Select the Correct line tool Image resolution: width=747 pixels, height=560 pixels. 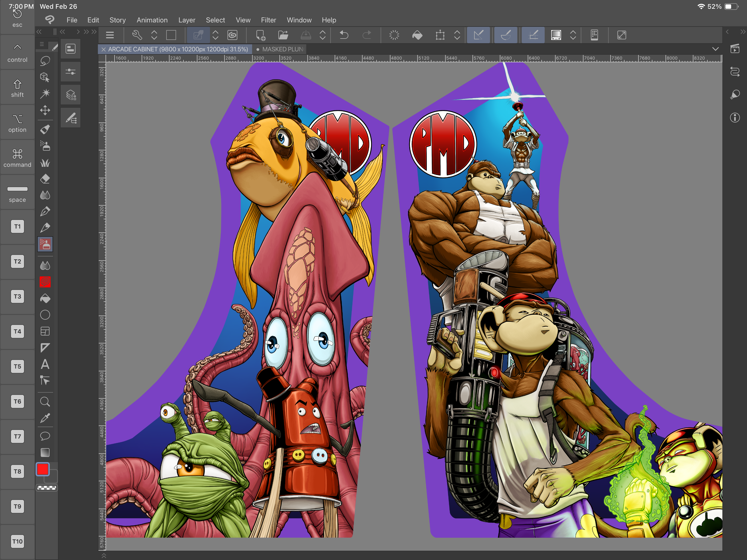[45, 381]
